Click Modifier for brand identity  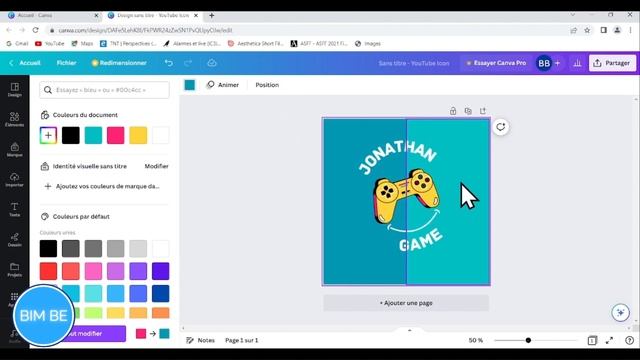(x=156, y=166)
